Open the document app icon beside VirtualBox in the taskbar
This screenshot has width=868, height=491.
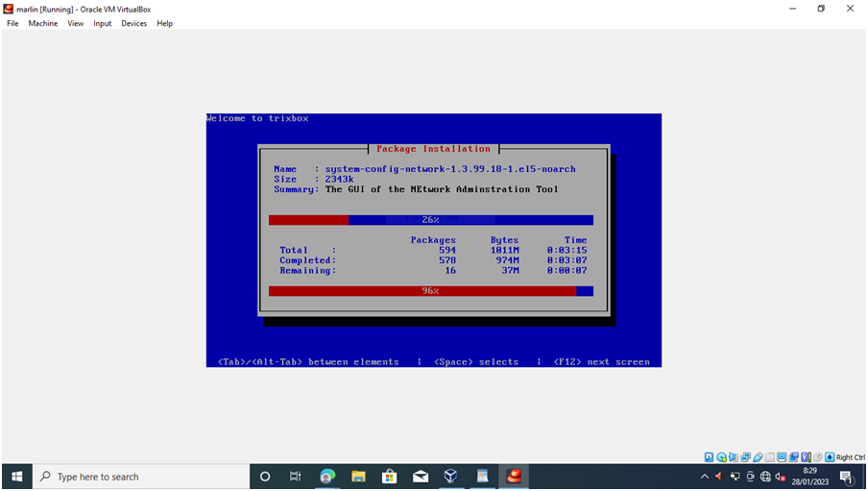482,477
